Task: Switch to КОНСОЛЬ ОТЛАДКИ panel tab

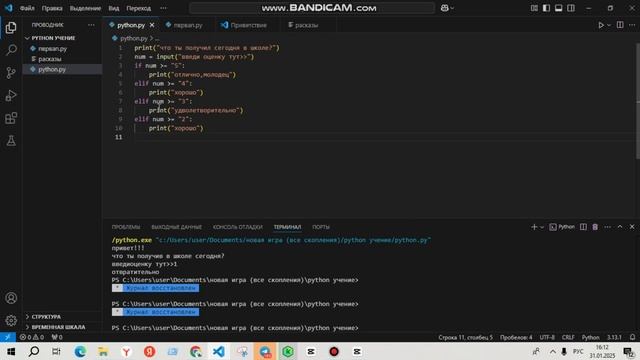Action: click(238, 227)
